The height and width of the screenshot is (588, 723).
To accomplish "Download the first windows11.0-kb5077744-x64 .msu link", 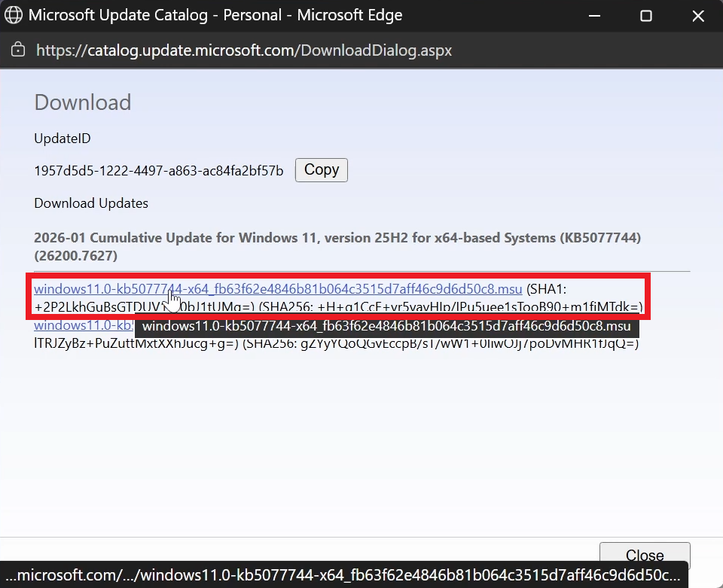I will [x=278, y=289].
